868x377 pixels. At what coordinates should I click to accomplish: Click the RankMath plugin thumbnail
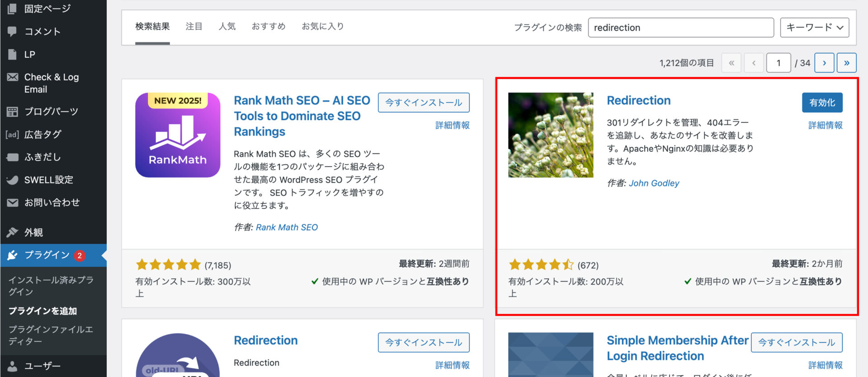point(178,135)
